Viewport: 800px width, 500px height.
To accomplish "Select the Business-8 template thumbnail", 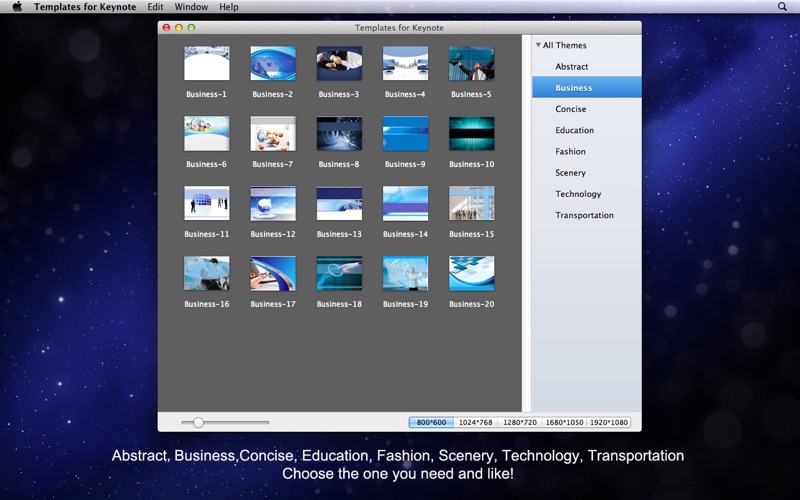I will pos(339,133).
